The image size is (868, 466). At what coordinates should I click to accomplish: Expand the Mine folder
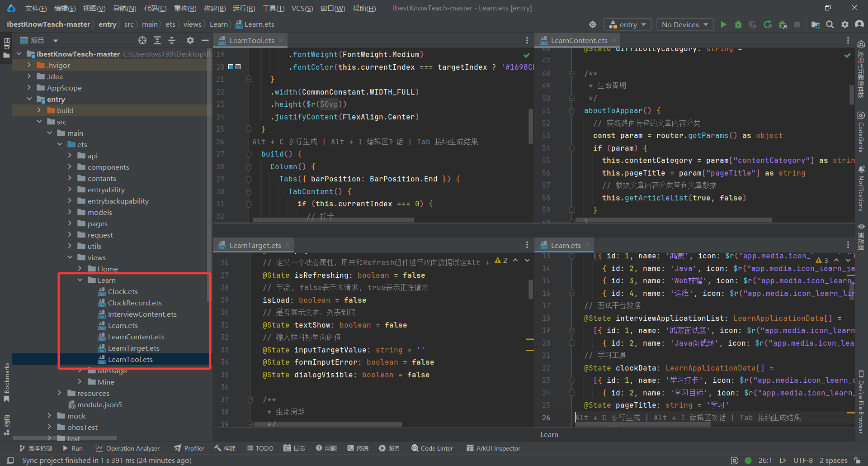click(80, 382)
